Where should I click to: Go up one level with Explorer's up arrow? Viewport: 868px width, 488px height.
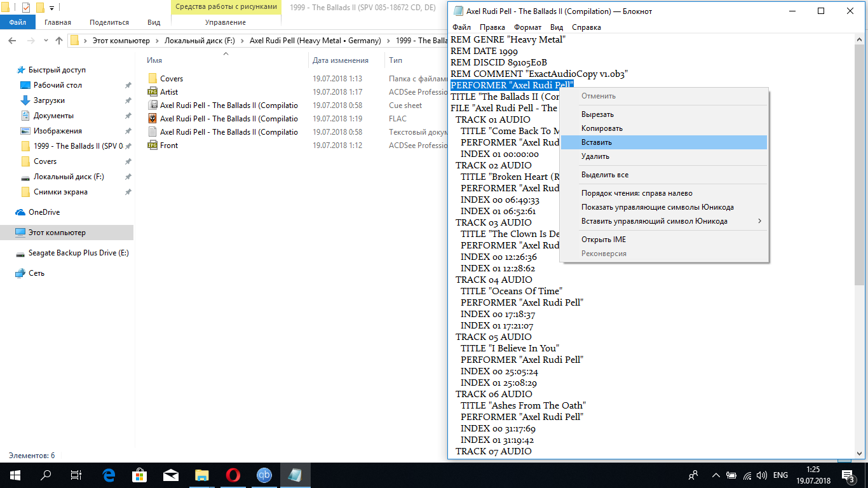pyautogui.click(x=59, y=41)
